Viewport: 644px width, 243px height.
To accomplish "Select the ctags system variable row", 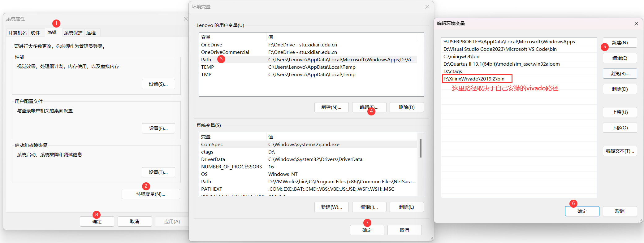I will tap(308, 152).
